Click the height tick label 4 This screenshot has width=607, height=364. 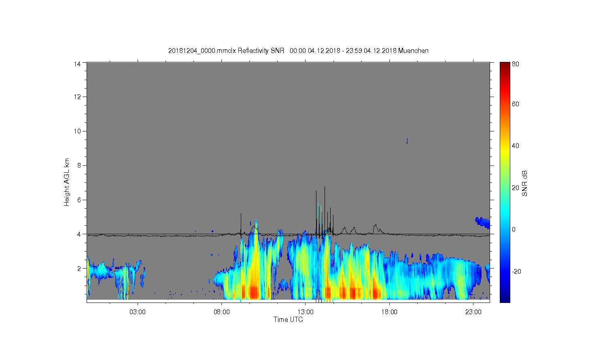79,234
